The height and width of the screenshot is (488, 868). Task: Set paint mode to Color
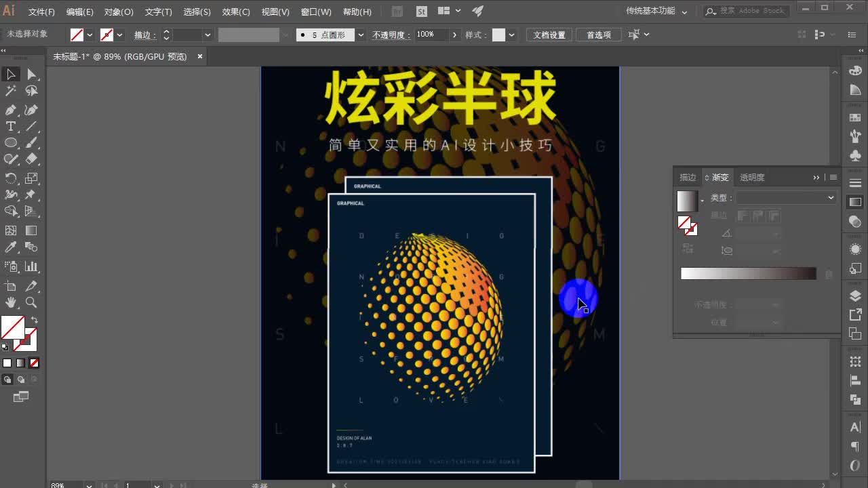click(x=7, y=363)
